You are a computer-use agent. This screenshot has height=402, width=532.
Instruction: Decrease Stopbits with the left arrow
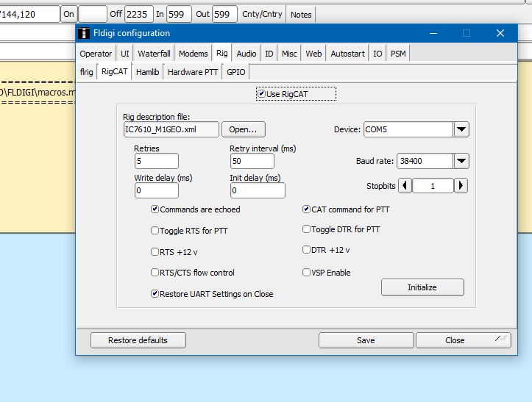(x=405, y=186)
